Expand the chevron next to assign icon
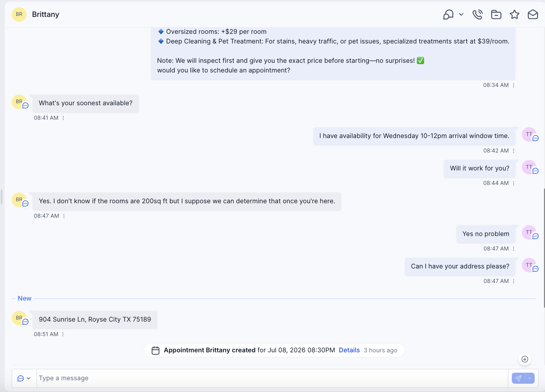Image resolution: width=545 pixels, height=392 pixels. coord(461,14)
